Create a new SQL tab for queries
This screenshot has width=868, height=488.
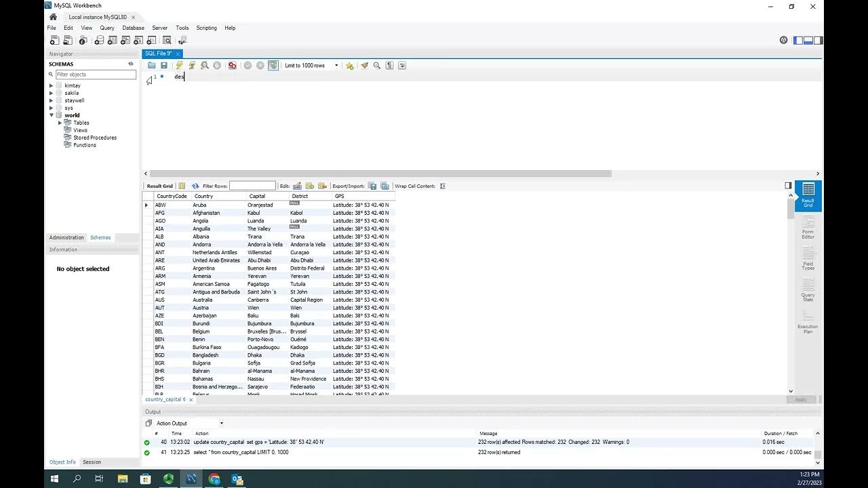[54, 41]
